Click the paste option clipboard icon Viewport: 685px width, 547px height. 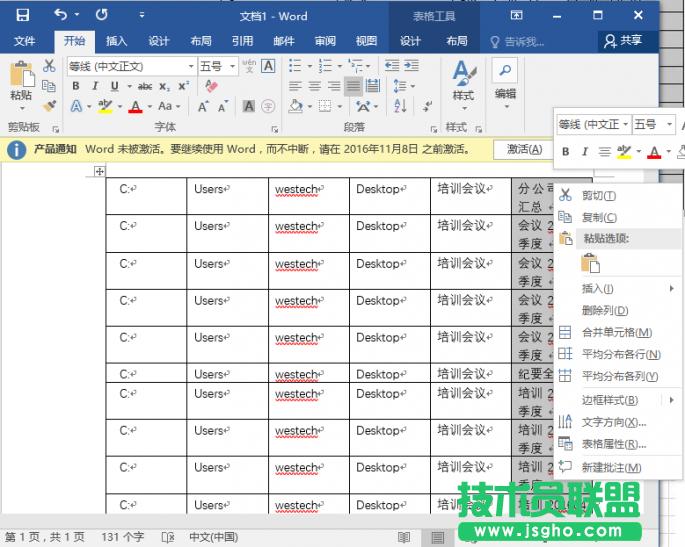click(590, 263)
